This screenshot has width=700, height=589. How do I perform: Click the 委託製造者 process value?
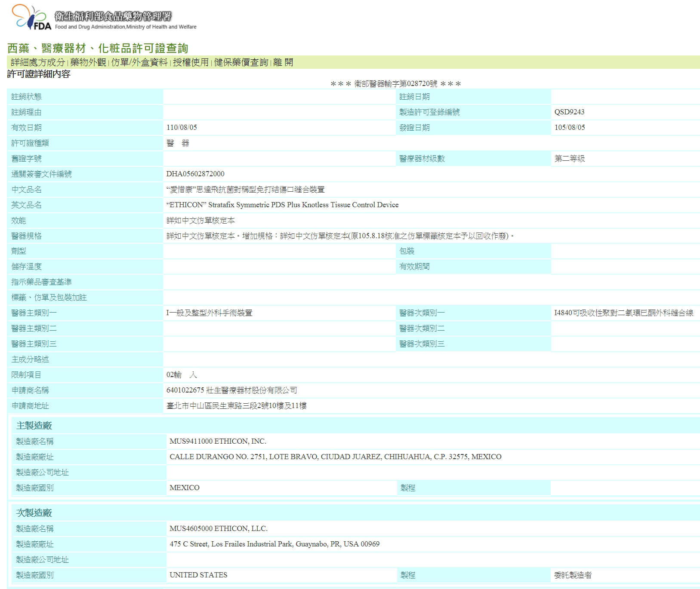(573, 575)
